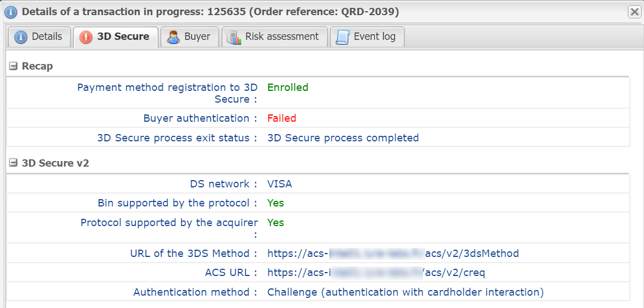
Task: Click the 3DS Method URL value
Action: (x=393, y=254)
